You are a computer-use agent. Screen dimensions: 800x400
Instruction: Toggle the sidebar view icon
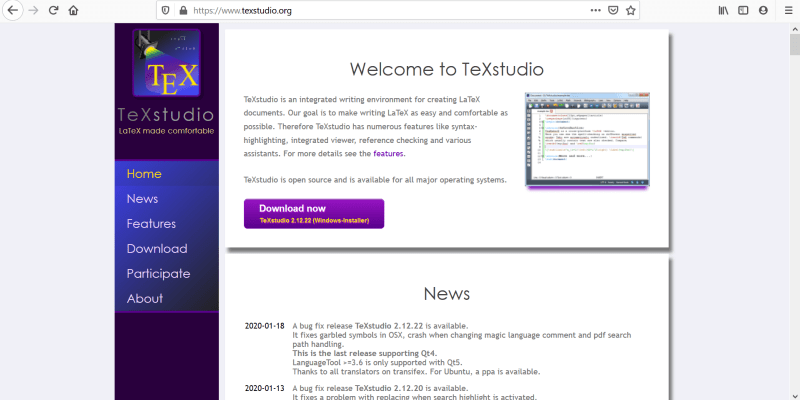pyautogui.click(x=743, y=10)
